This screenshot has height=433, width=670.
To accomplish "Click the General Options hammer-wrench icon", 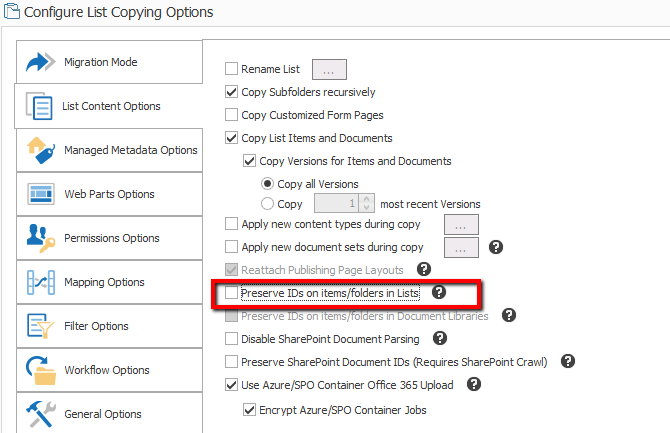I will (x=41, y=414).
